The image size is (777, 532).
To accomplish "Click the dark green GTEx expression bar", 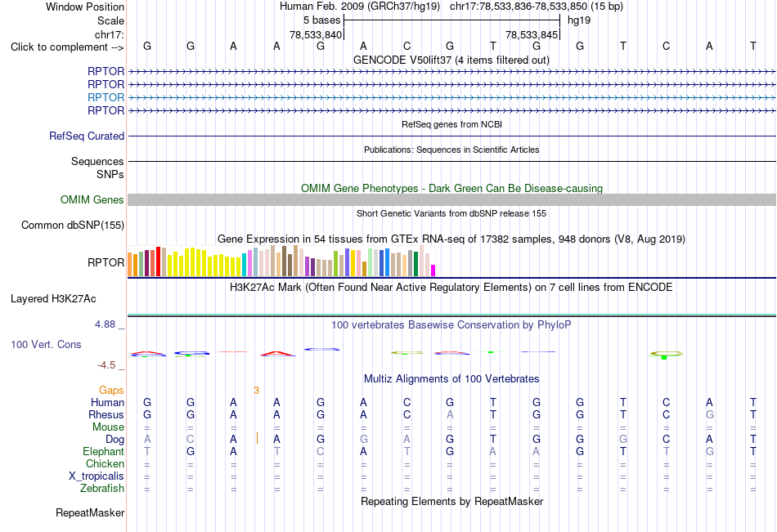I will (415, 264).
